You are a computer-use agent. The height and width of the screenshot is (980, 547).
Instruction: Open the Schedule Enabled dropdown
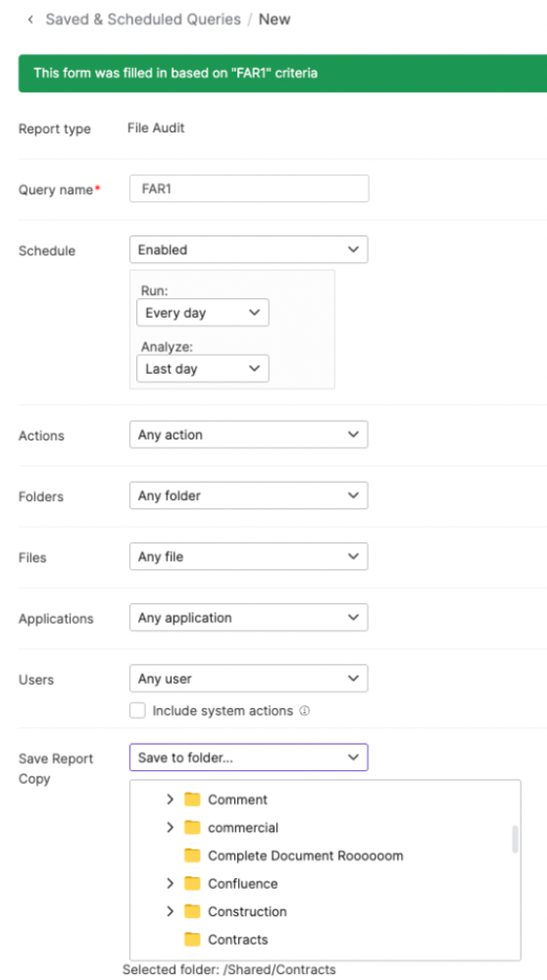249,249
